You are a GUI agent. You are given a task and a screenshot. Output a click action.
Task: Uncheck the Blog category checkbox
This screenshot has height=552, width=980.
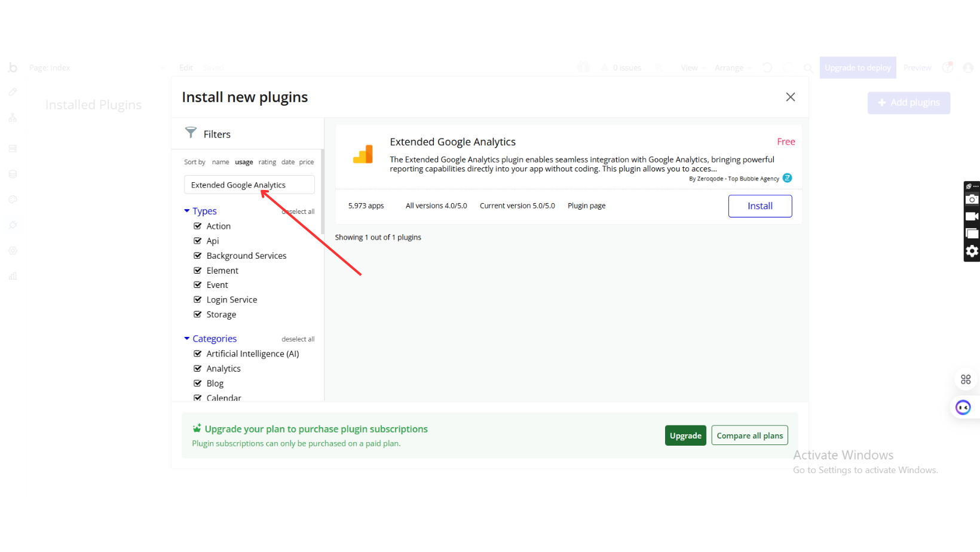(x=197, y=384)
